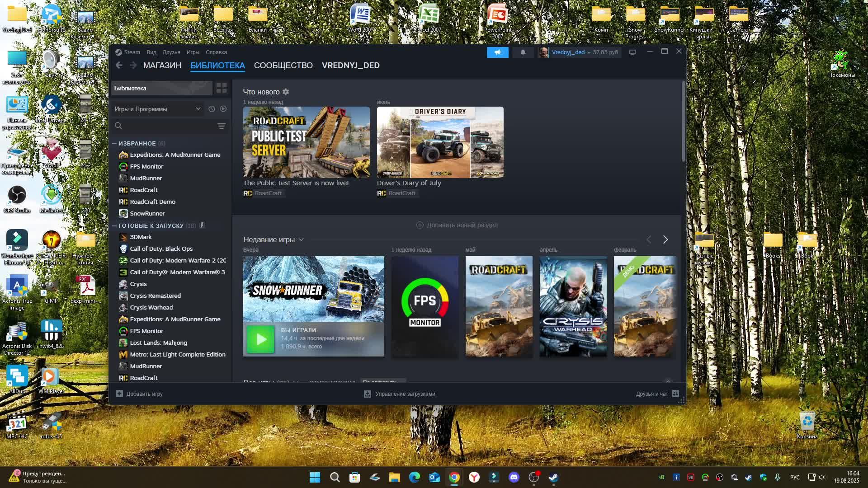Switch library to grid collections view
The image size is (868, 488).
[222, 88]
